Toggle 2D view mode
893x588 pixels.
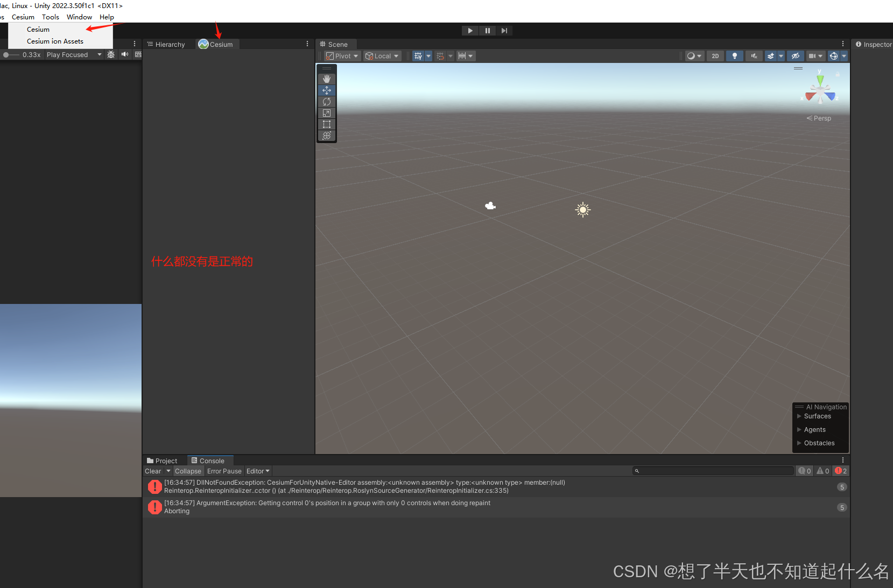click(715, 56)
